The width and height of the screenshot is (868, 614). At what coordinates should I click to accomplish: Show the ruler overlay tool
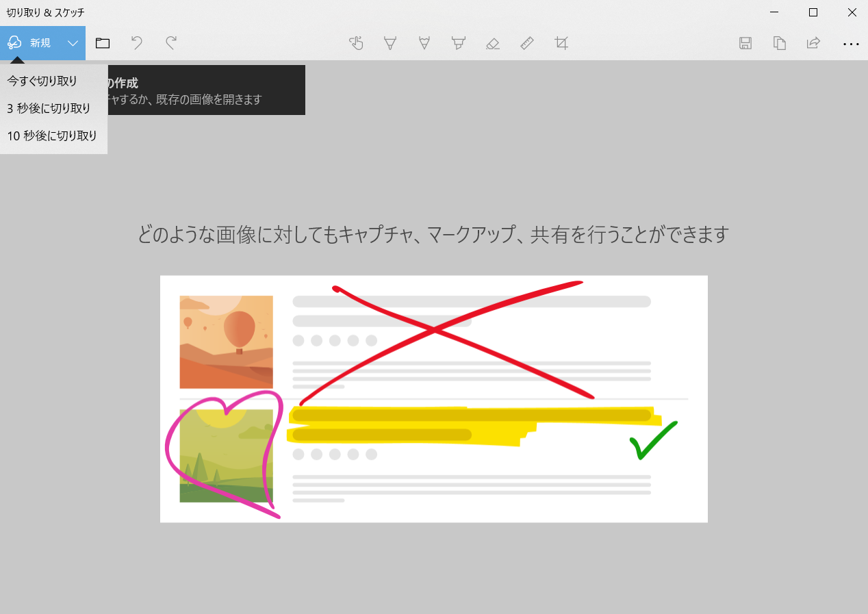527,43
